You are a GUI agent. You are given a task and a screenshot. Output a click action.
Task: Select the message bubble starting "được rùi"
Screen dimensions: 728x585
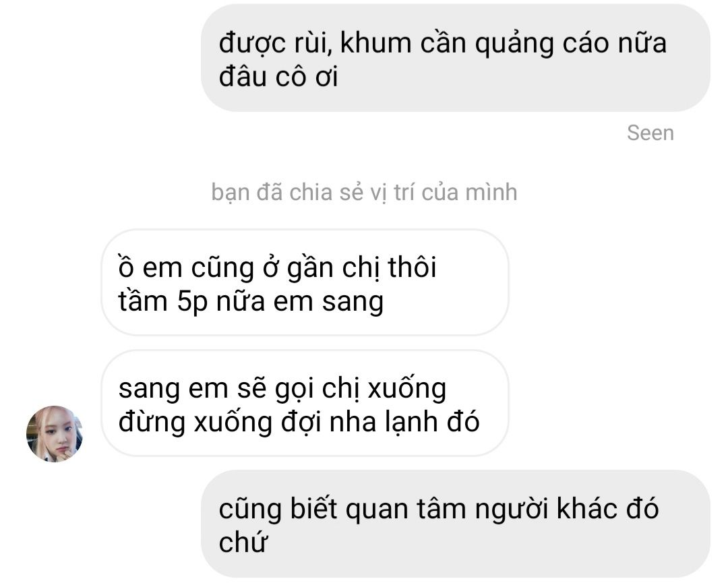(456, 58)
